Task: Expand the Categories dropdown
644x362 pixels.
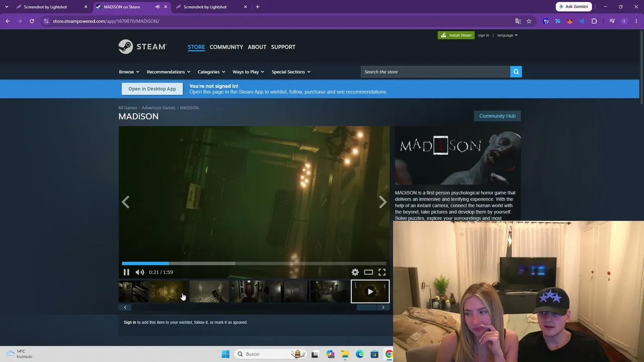Action: (211, 72)
